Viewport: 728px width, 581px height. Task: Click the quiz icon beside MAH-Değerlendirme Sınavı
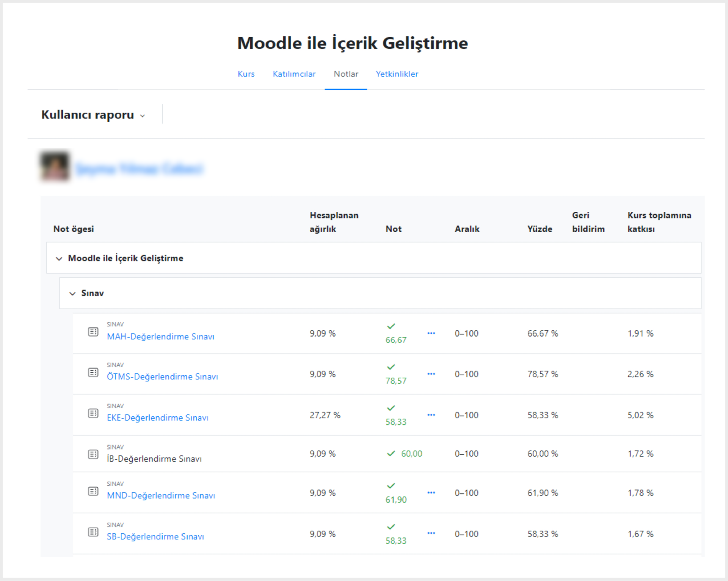coord(93,332)
